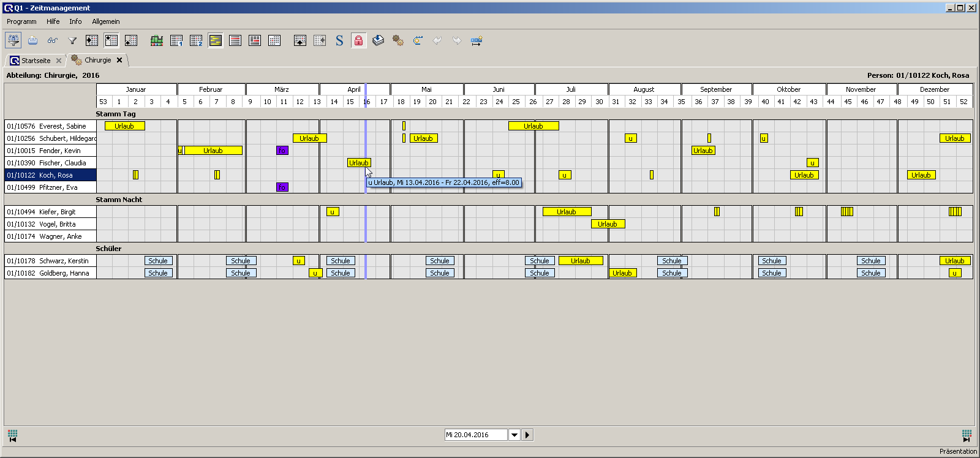
Task: Close the Chirurgie tab
Action: tap(119, 60)
